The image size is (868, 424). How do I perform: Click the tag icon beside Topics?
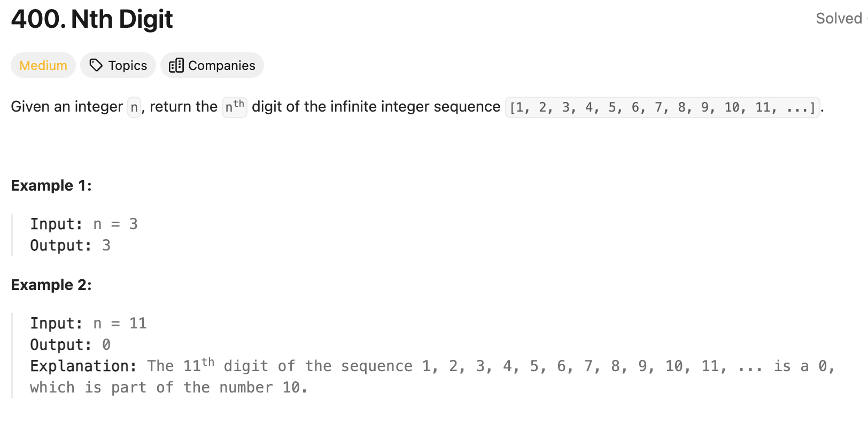96,65
